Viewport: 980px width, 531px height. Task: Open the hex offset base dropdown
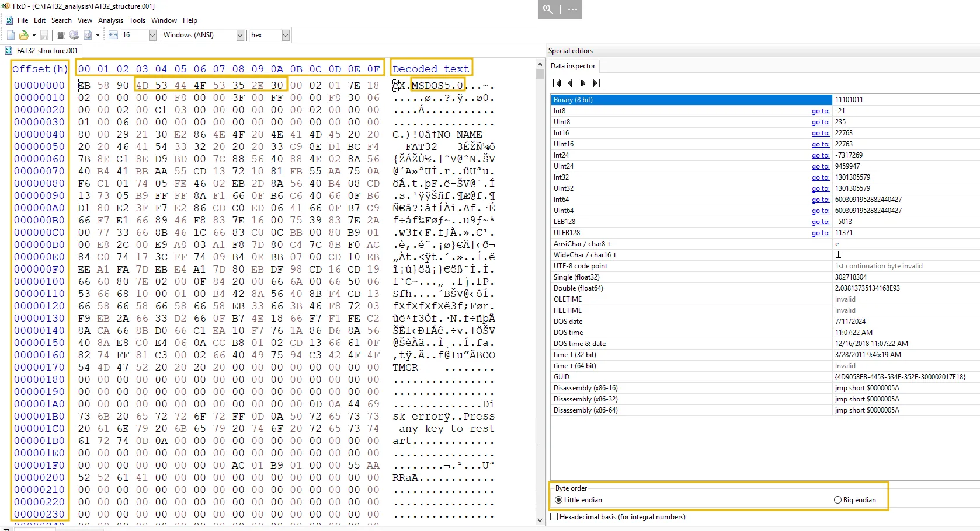click(286, 35)
